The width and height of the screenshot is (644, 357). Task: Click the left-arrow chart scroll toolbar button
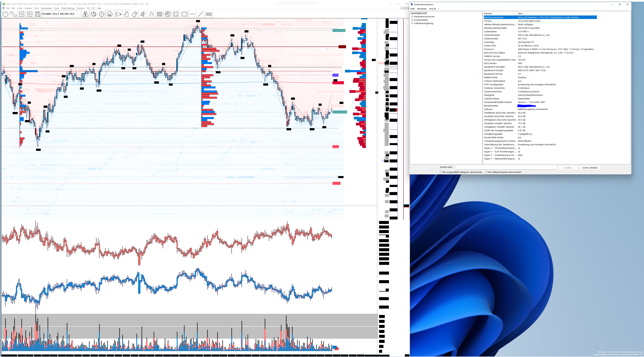pyautogui.click(x=22, y=14)
